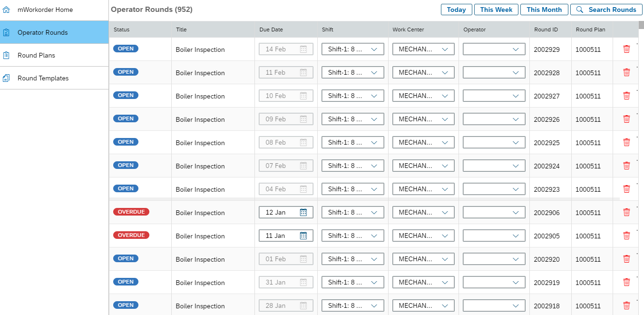Click the Round Templates sidebar icon
Image resolution: width=644 pixels, height=315 pixels.
coord(6,78)
